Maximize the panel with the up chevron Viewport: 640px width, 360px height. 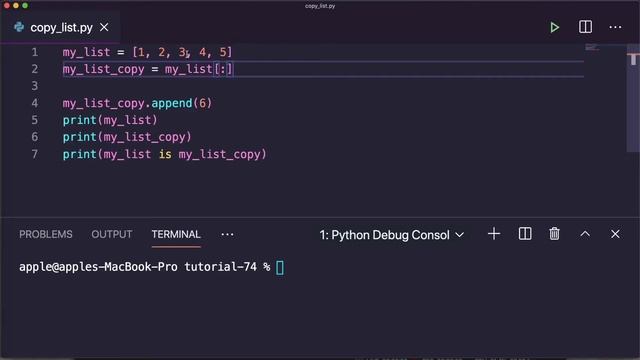click(x=585, y=234)
